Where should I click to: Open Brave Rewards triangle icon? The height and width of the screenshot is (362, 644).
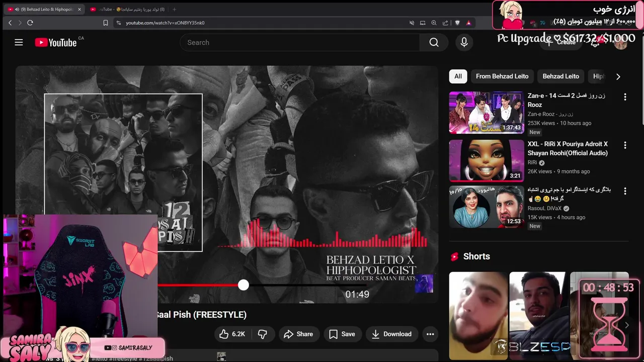click(468, 23)
